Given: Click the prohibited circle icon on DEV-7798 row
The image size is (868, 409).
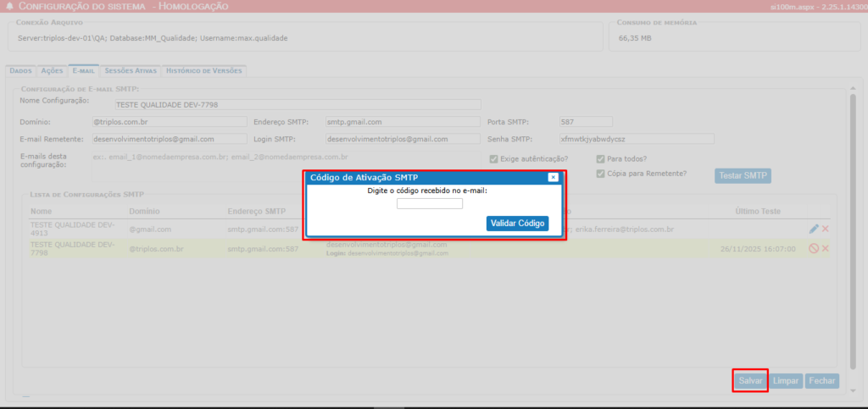Looking at the screenshot, I should (814, 248).
